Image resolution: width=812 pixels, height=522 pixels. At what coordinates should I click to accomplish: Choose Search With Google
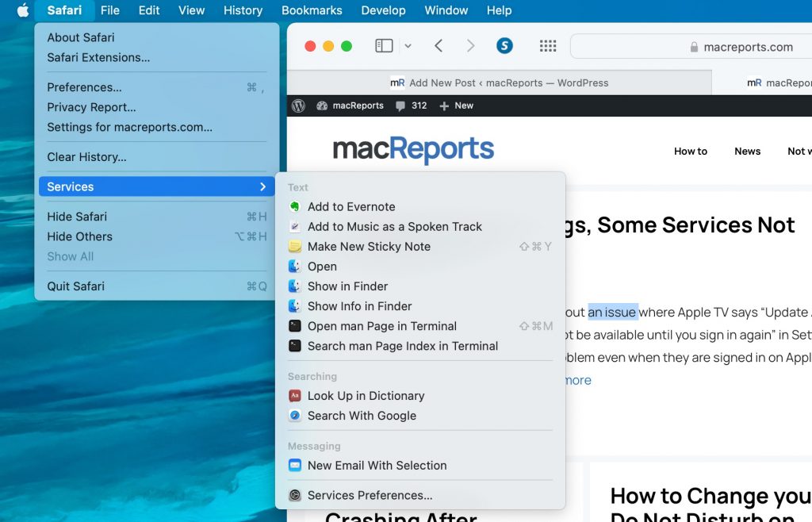point(420,416)
